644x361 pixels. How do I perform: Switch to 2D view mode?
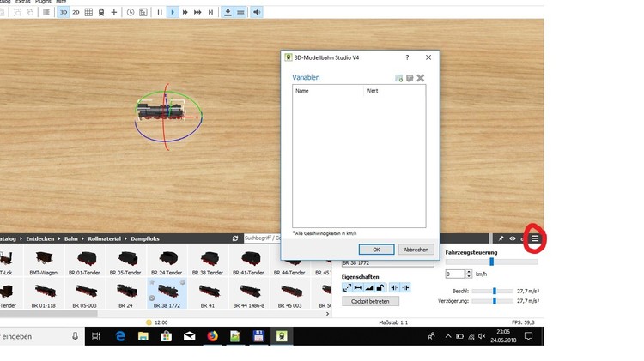point(76,12)
